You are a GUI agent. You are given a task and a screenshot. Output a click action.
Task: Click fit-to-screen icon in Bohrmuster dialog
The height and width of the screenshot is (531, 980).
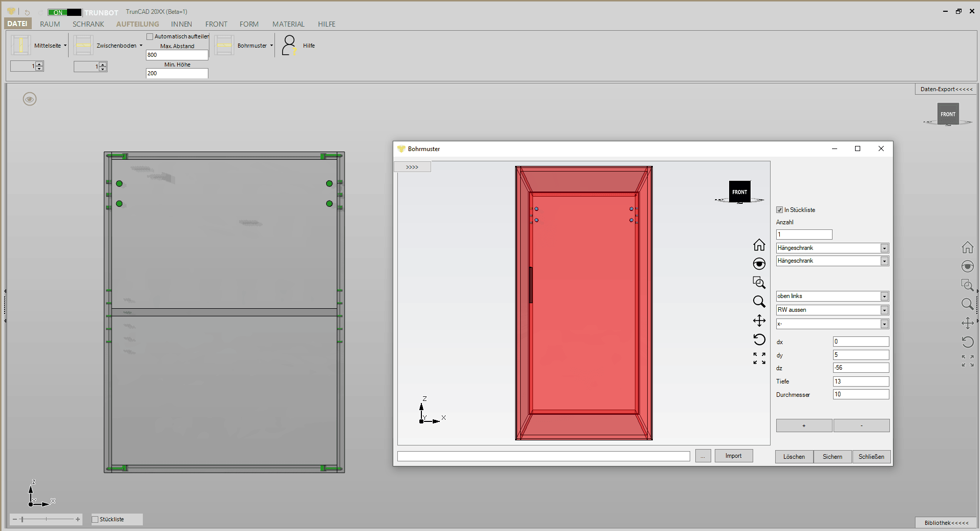pos(759,358)
